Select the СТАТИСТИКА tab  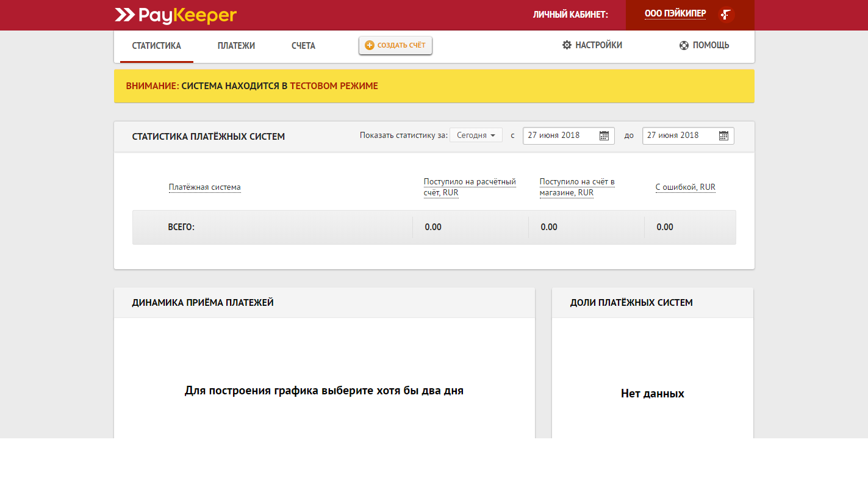[156, 45]
